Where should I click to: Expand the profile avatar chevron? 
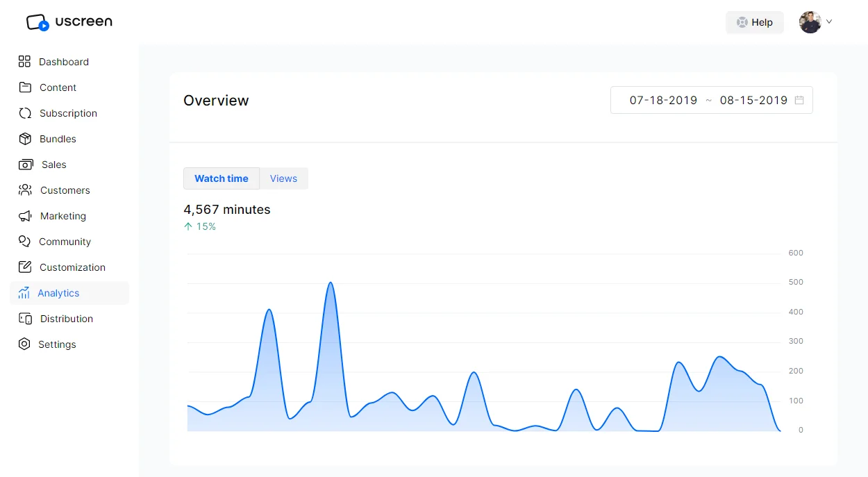(x=828, y=22)
